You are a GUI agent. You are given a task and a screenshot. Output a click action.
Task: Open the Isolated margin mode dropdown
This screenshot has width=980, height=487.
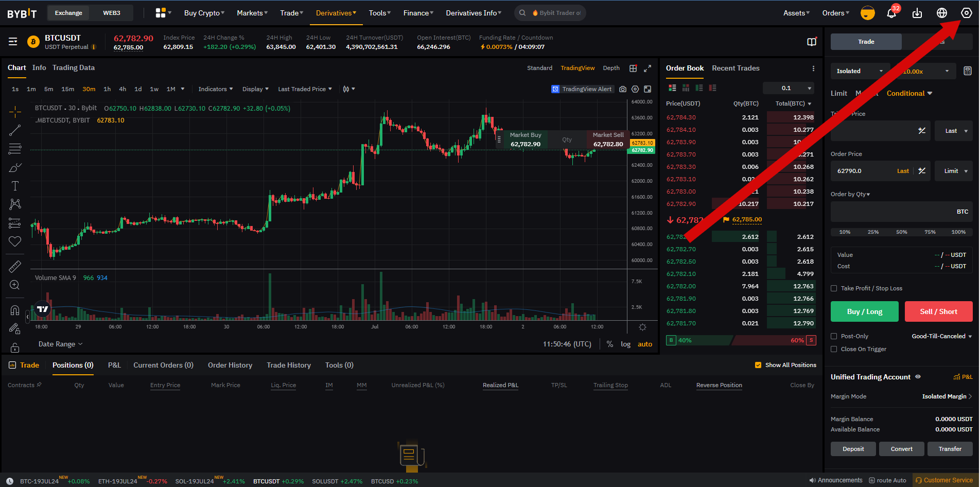point(860,71)
